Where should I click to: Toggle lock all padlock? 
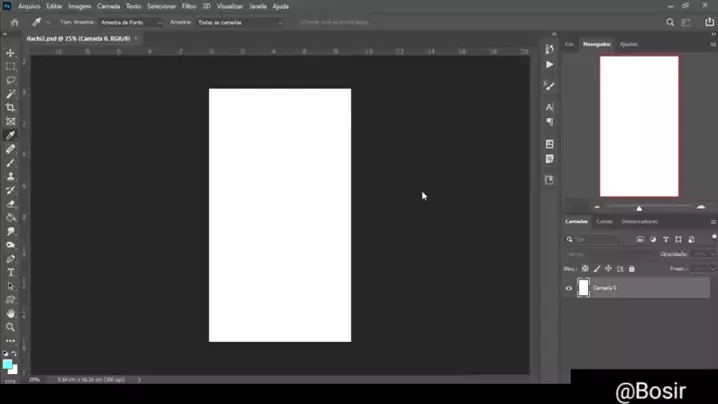tap(632, 269)
